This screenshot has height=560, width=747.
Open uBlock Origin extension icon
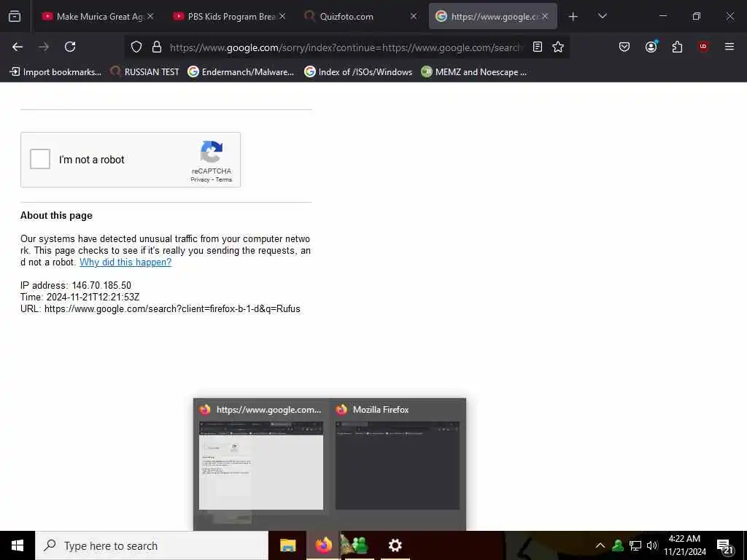click(703, 47)
